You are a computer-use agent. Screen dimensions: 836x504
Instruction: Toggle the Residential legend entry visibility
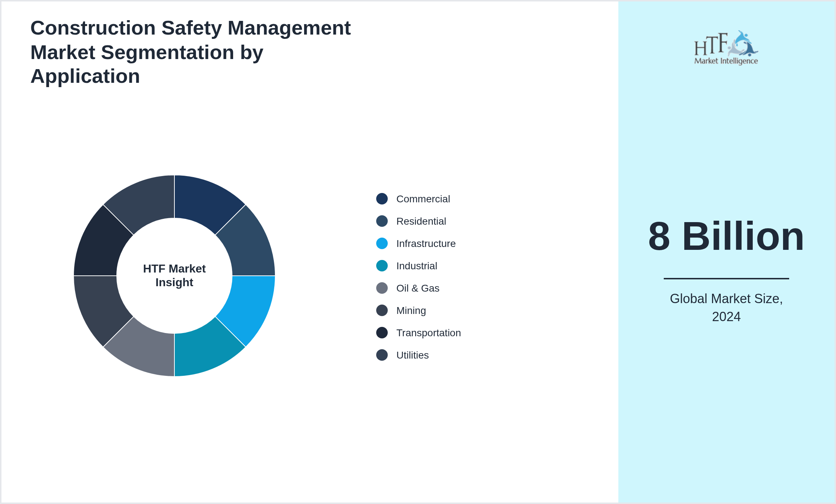tap(421, 221)
